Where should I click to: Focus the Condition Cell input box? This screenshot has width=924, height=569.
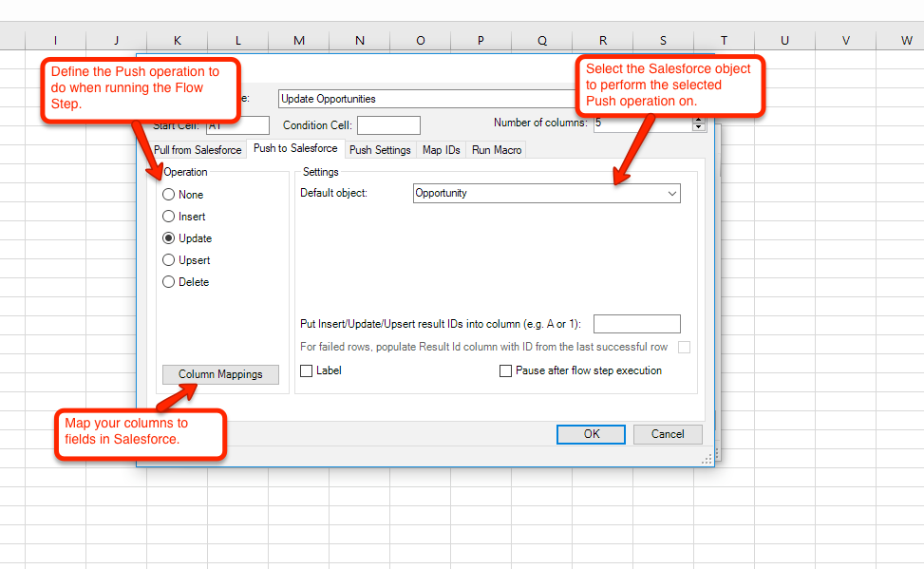point(389,125)
